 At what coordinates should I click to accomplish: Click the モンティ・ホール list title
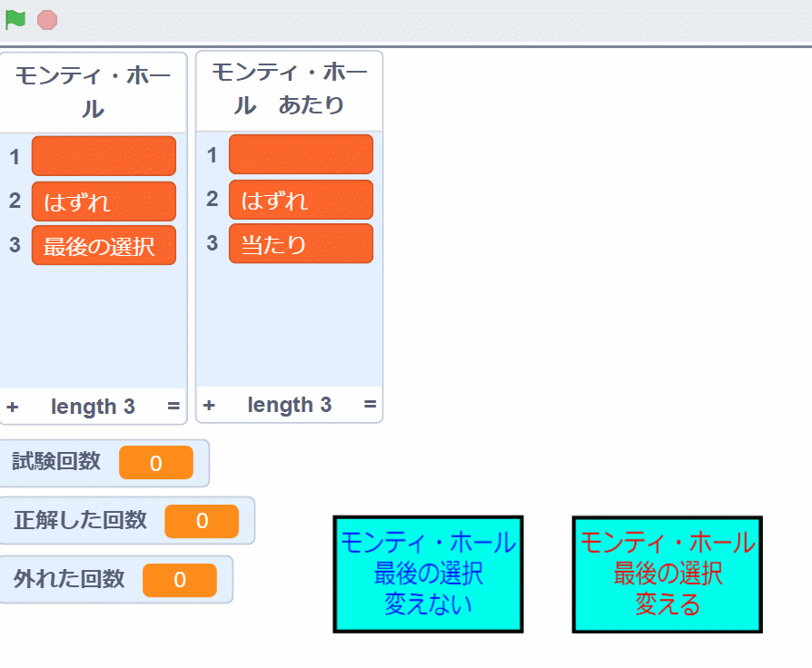pos(93,92)
